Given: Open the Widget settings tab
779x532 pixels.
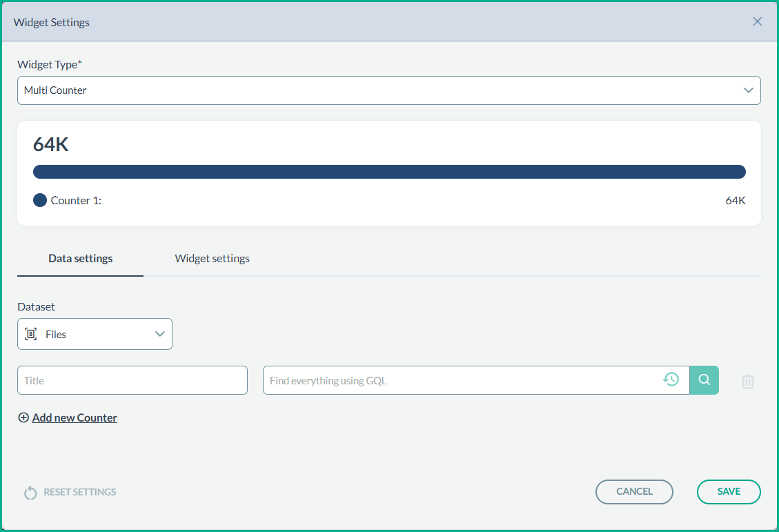Looking at the screenshot, I should click(x=212, y=259).
